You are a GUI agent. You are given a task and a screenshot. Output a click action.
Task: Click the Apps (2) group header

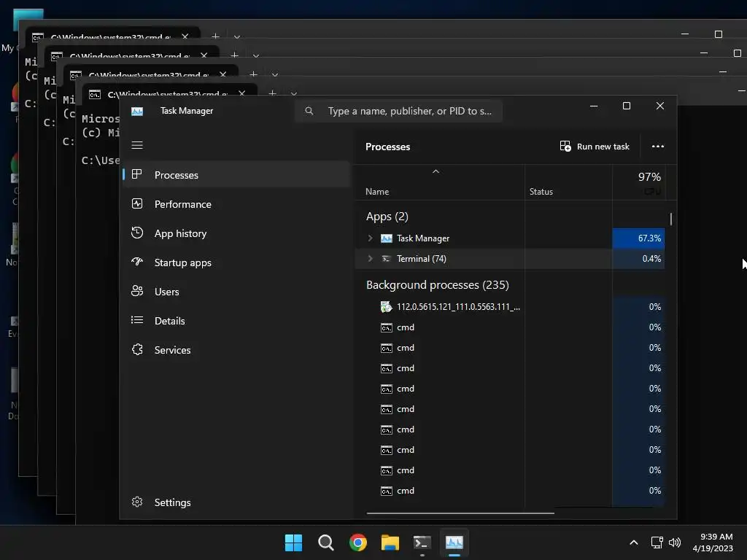tap(387, 216)
